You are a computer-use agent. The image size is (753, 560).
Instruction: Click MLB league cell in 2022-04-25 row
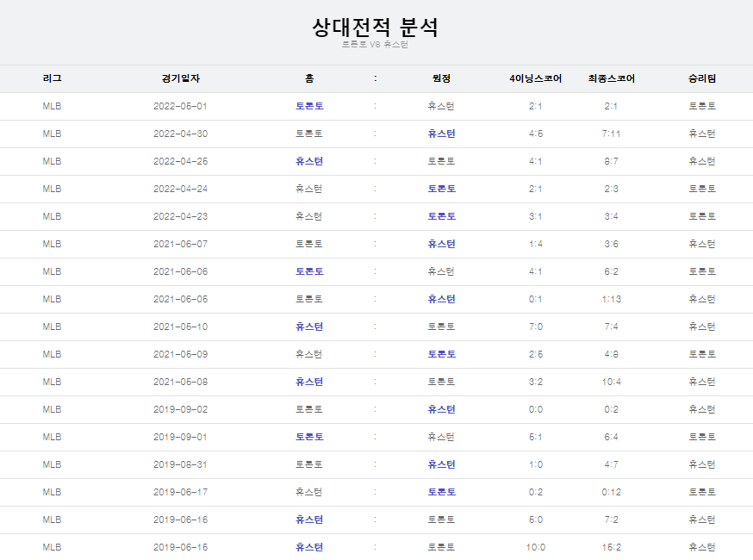pos(52,161)
